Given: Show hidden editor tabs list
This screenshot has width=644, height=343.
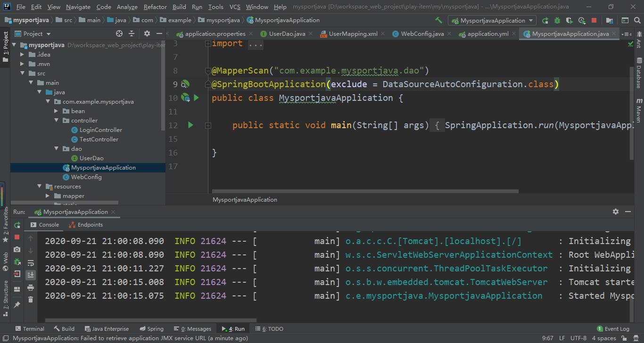Looking at the screenshot, I should tap(627, 34).
